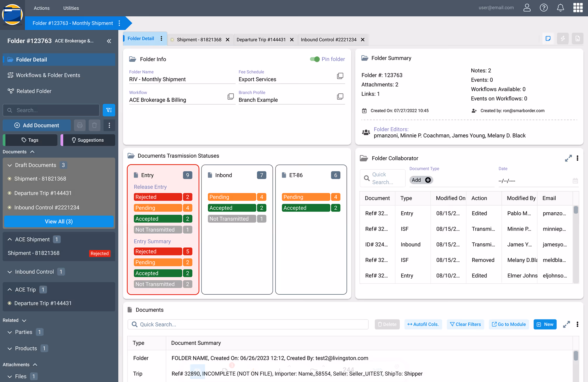Switch to the Folder Detail tab
Screen dimensions: 588x382
pyautogui.click(x=141, y=39)
